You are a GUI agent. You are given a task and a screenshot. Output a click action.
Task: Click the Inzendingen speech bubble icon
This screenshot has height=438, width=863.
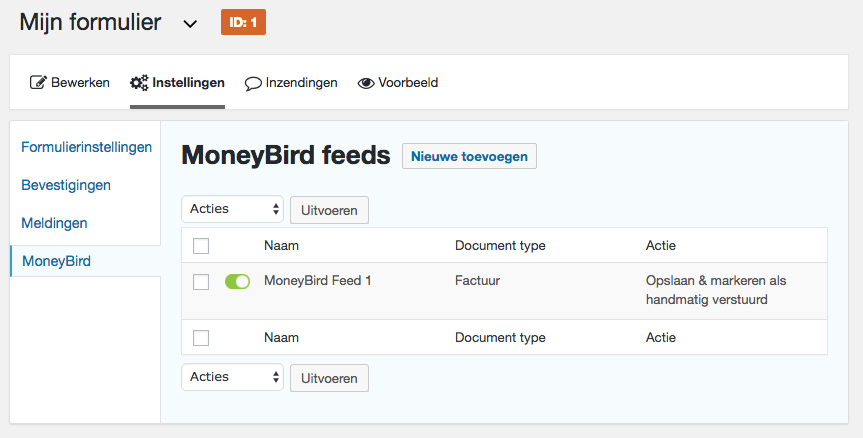pyautogui.click(x=253, y=83)
